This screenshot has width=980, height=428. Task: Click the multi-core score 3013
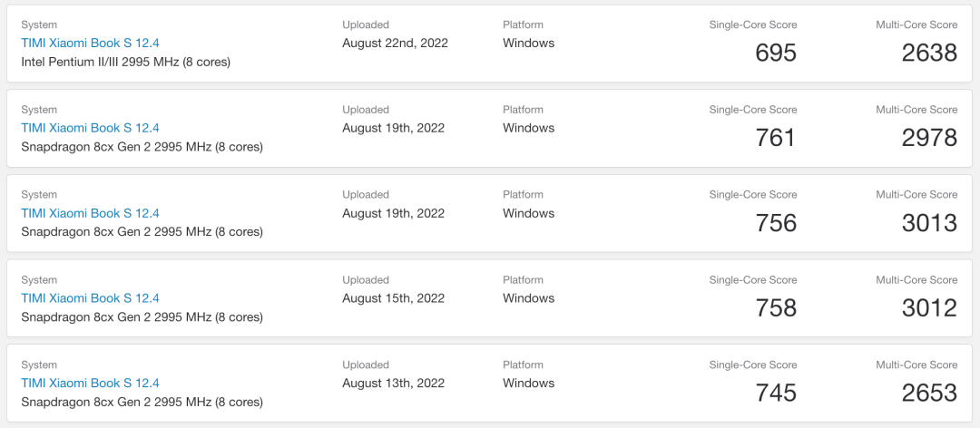929,223
